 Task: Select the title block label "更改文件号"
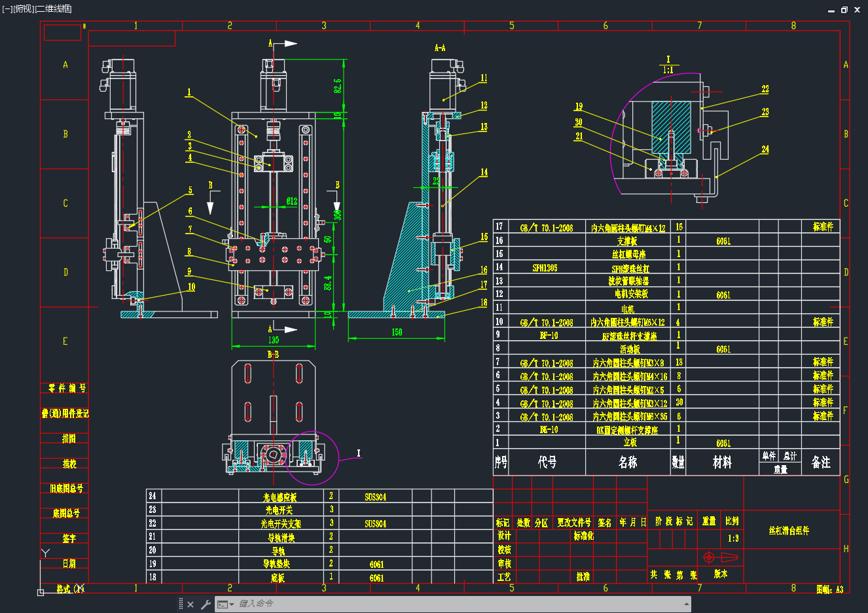coord(574,523)
